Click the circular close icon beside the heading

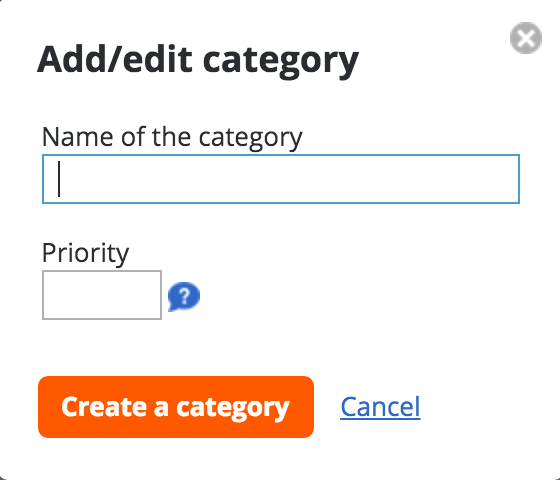pos(526,38)
